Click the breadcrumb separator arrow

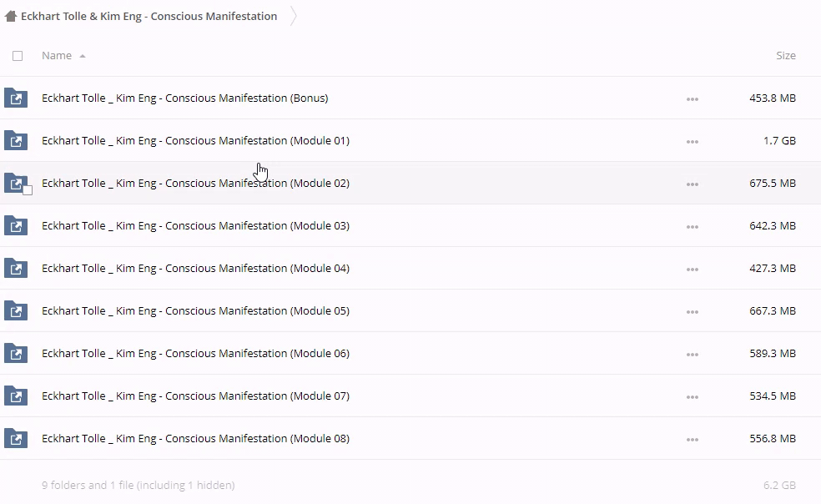[x=294, y=16]
